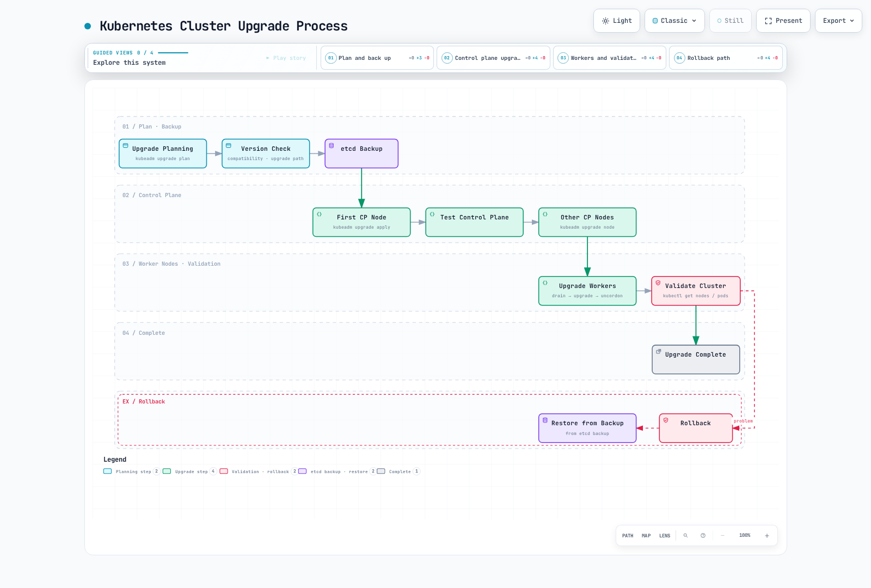Click the code icon on Test Control Plane
Screen dimensions: 871x588
432,215
